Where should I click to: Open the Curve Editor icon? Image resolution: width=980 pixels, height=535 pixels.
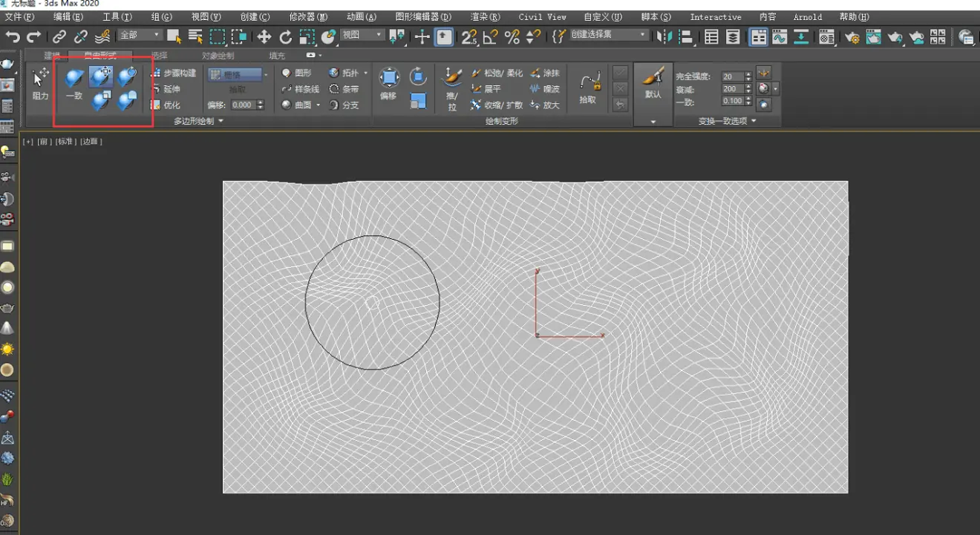click(x=780, y=36)
